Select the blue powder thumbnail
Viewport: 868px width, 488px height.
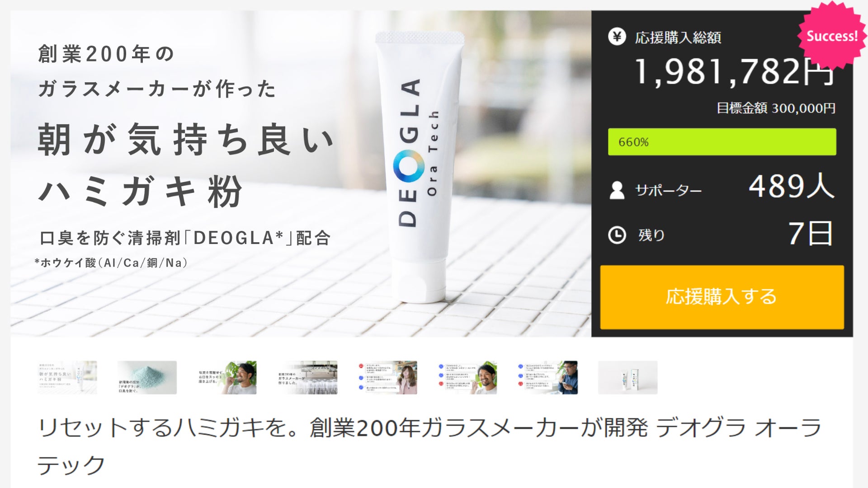(x=147, y=377)
